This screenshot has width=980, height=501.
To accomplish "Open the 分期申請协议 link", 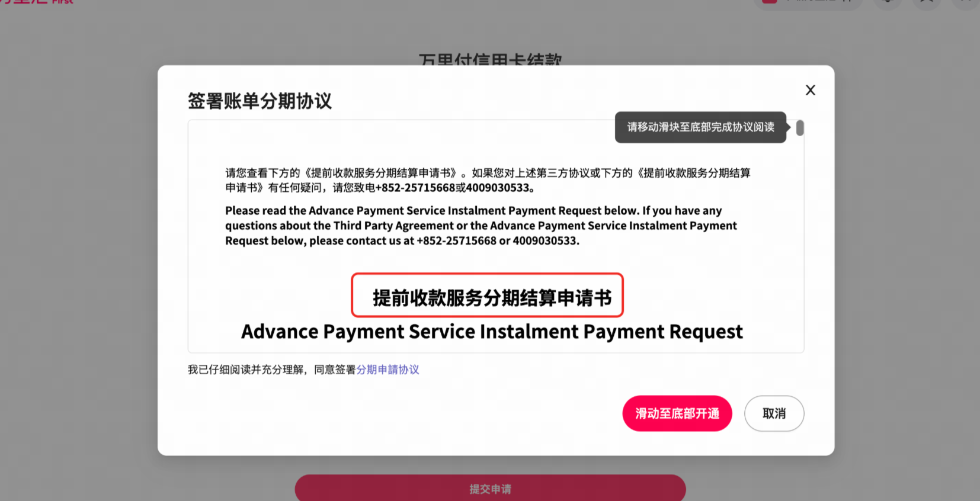I will tap(388, 370).
